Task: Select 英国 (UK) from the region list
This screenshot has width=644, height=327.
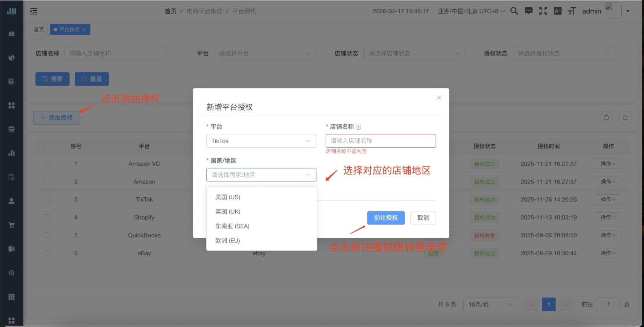Action: pos(261,212)
